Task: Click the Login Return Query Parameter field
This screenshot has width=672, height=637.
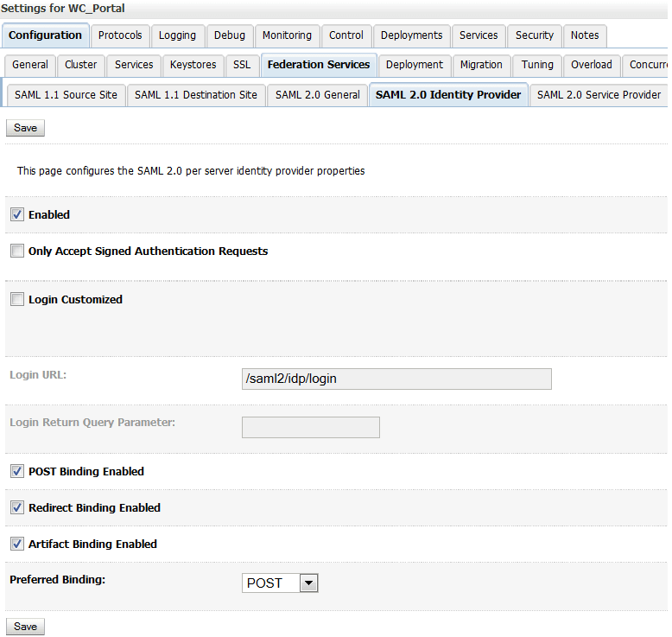Action: point(311,427)
